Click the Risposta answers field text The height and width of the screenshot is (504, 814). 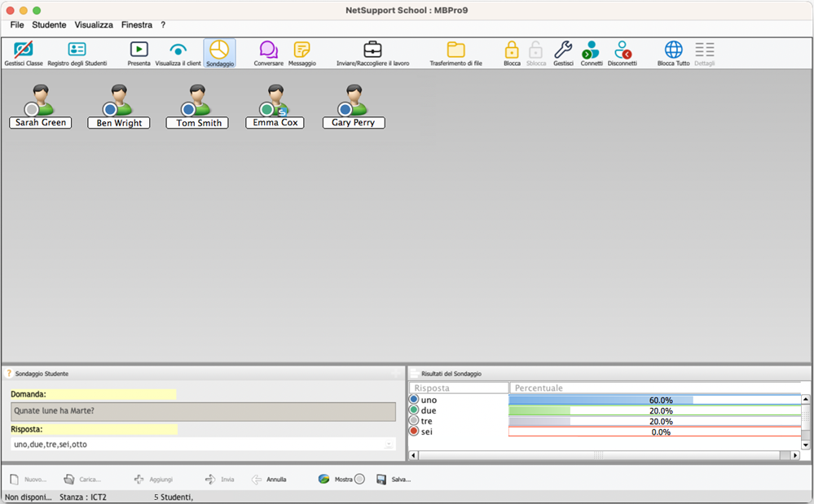(51, 445)
